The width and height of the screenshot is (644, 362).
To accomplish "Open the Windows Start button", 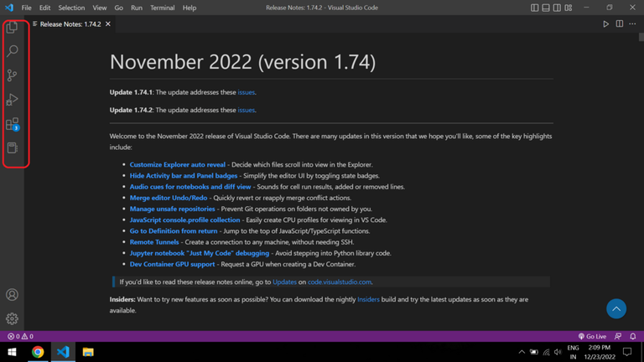I will coord(12,352).
